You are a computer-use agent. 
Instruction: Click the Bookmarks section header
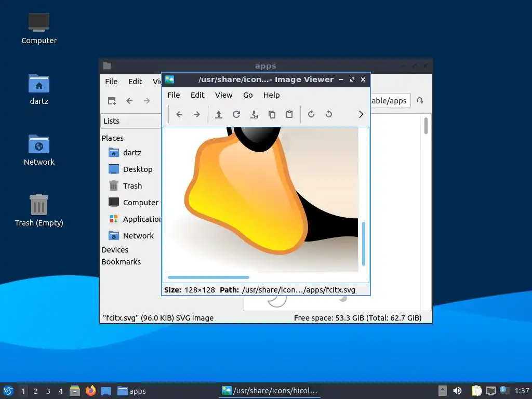coord(121,262)
